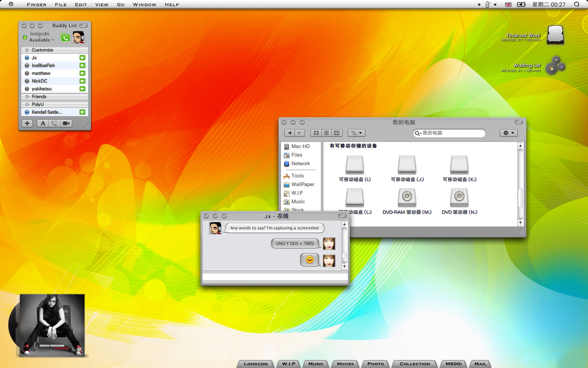Expand the PolyU group

click(27, 104)
